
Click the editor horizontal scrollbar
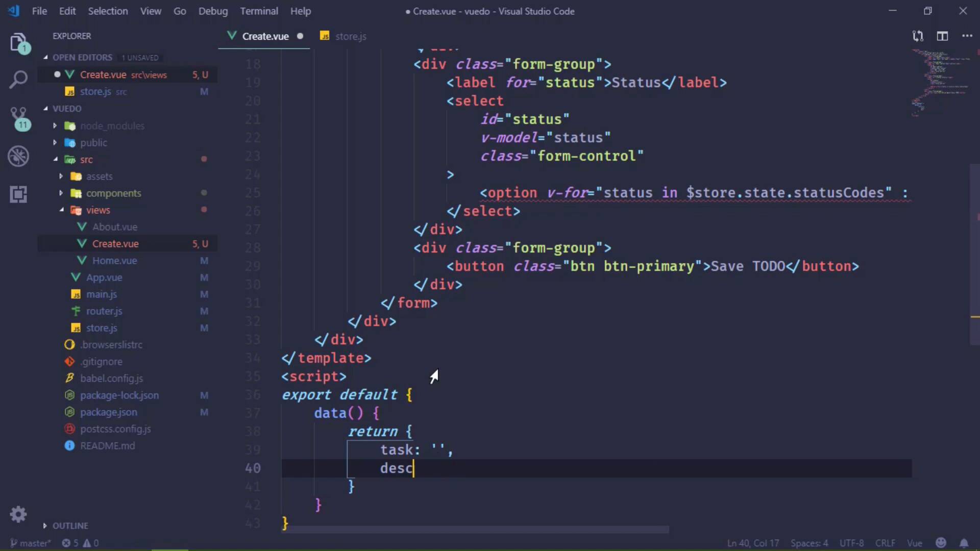[x=475, y=530]
